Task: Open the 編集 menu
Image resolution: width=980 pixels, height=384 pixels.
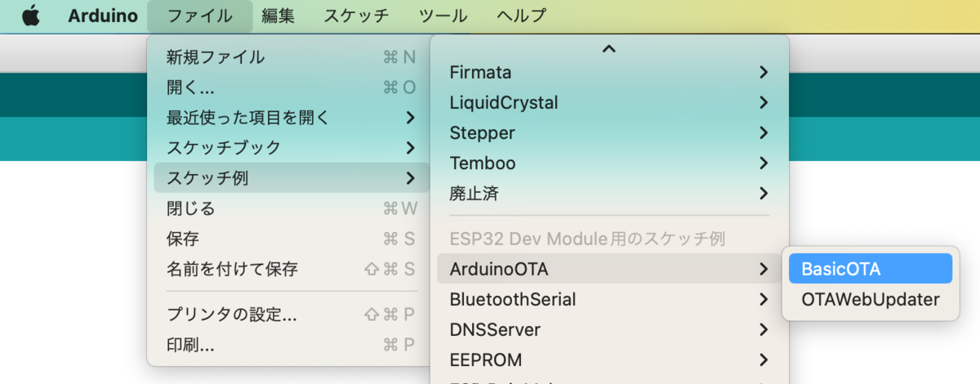Action: click(278, 16)
